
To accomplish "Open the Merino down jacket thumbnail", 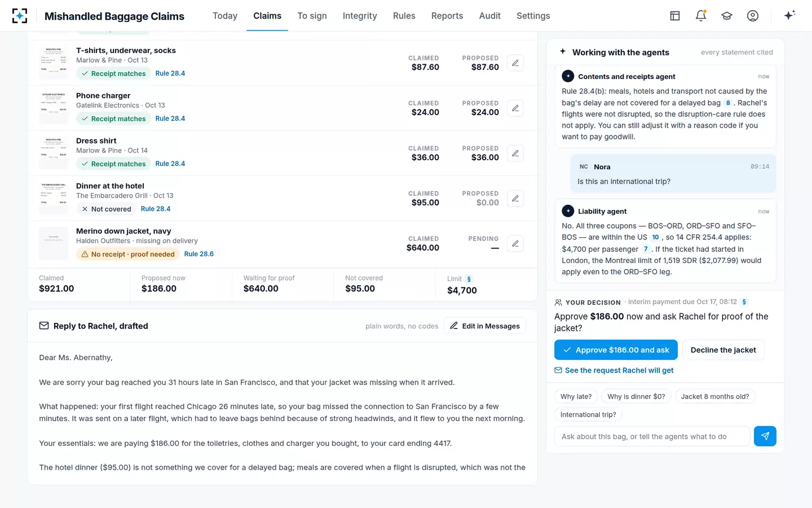I will [x=54, y=243].
